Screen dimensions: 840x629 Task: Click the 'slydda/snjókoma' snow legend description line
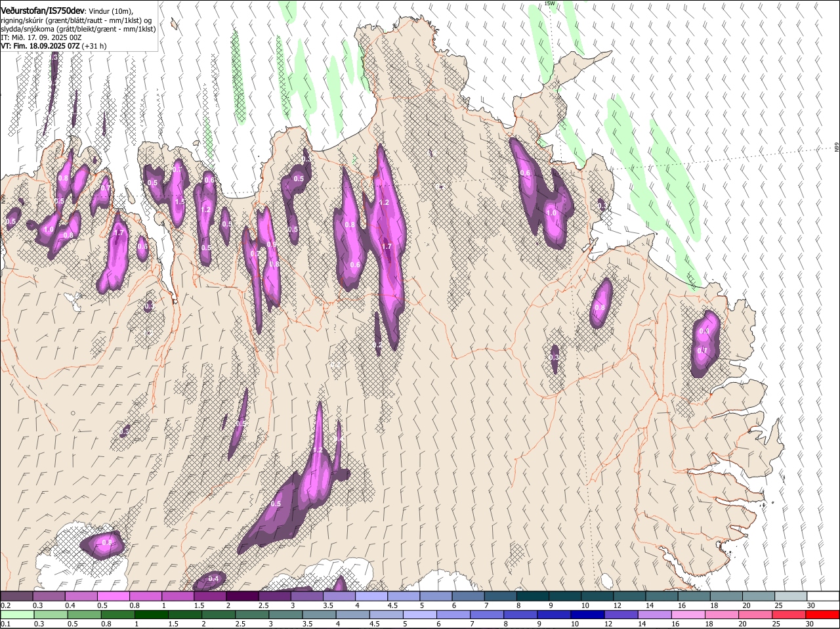(78, 29)
